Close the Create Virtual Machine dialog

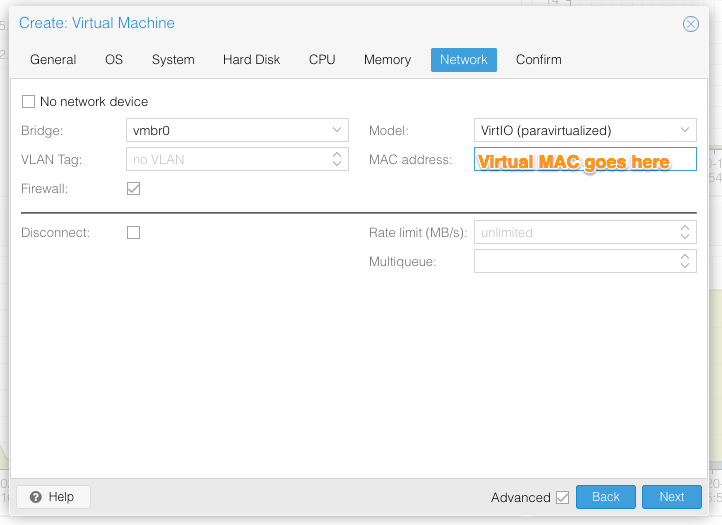click(690, 24)
